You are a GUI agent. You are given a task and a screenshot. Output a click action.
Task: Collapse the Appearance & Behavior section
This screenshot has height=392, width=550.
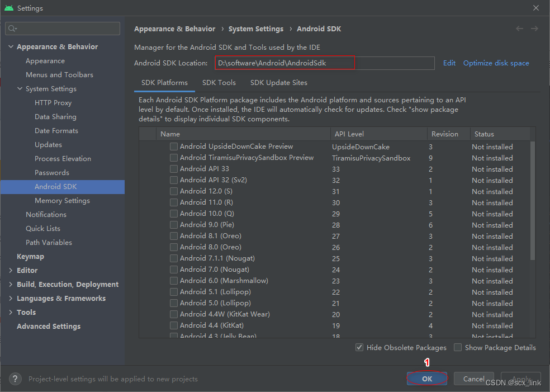point(11,46)
